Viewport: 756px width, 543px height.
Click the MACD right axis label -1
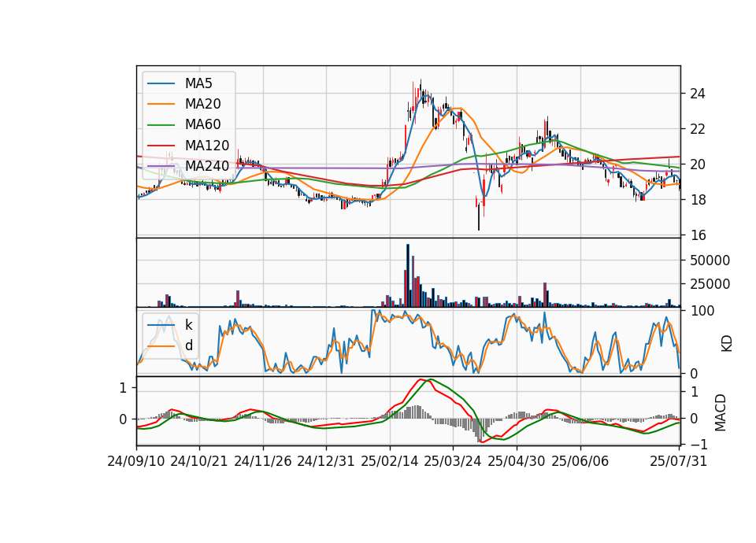click(699, 444)
